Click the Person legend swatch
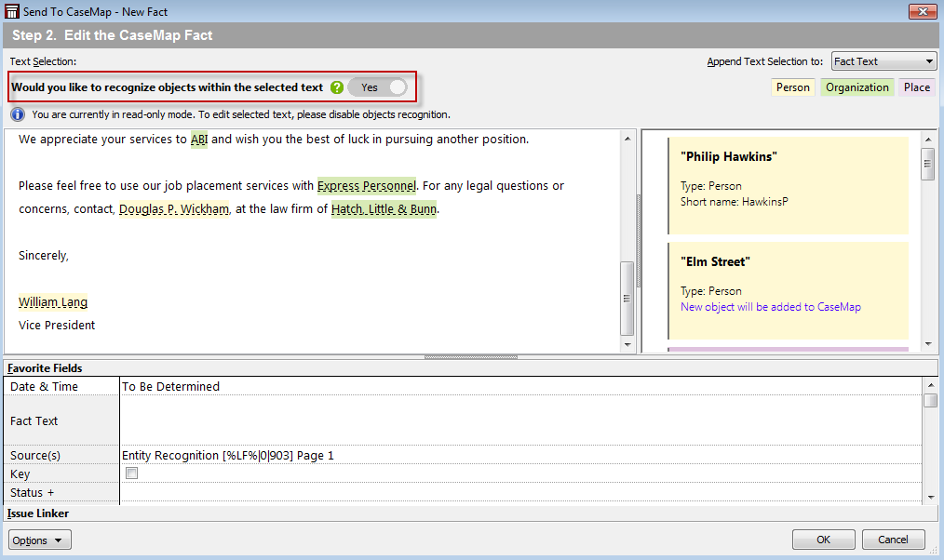Viewport: 944px width, 560px height. click(x=793, y=87)
